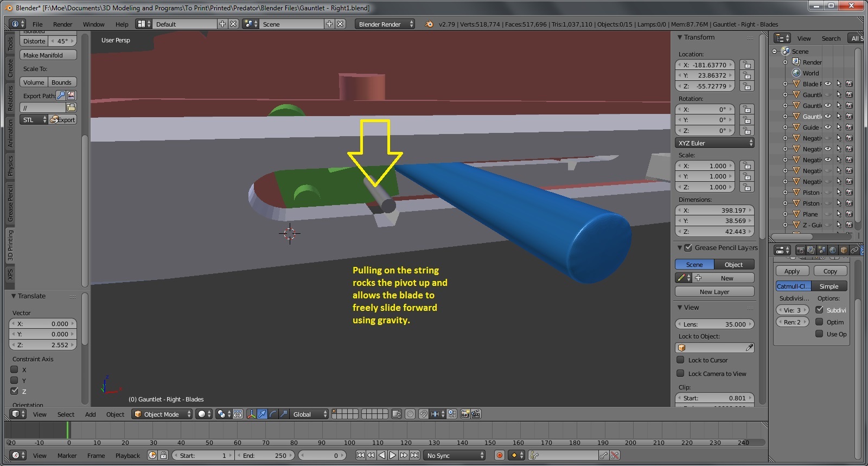This screenshot has height=466, width=868.
Task: Enable Lock to Cursor checkbox
Action: coord(680,360)
